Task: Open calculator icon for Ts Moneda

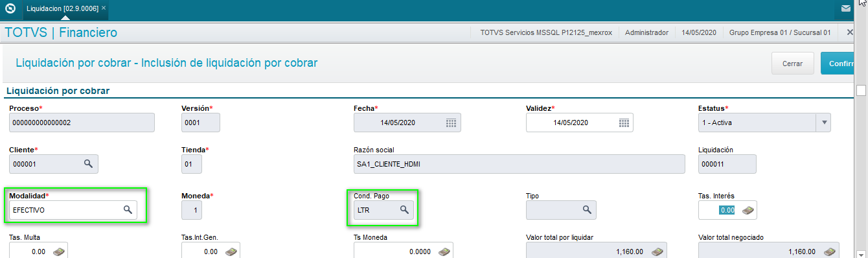Action: [444, 252]
